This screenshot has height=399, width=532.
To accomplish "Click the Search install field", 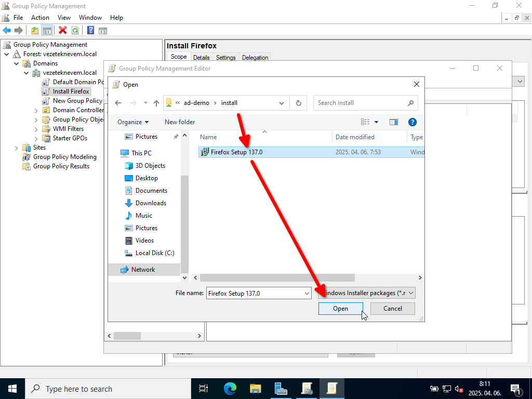I will pyautogui.click(x=361, y=103).
